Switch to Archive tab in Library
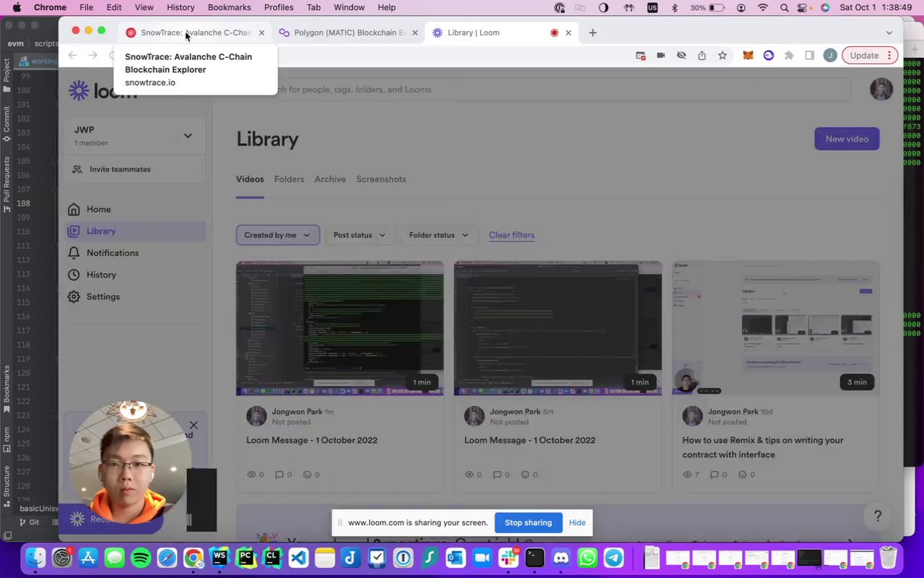924x578 pixels. (330, 179)
